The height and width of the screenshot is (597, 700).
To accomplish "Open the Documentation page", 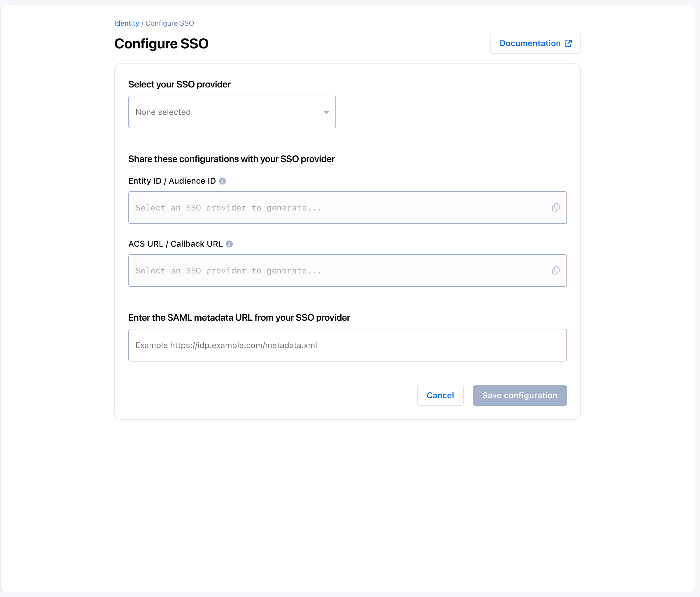I will pyautogui.click(x=530, y=43).
